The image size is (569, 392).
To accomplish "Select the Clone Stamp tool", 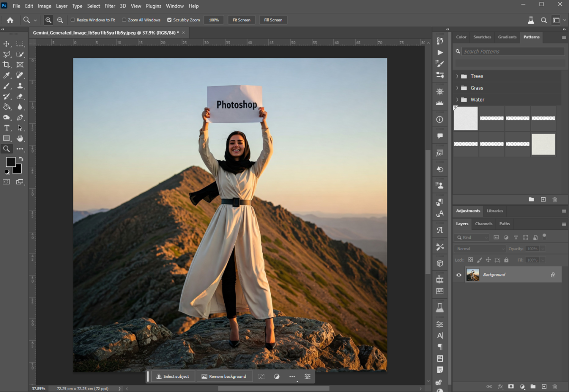I will 20,86.
